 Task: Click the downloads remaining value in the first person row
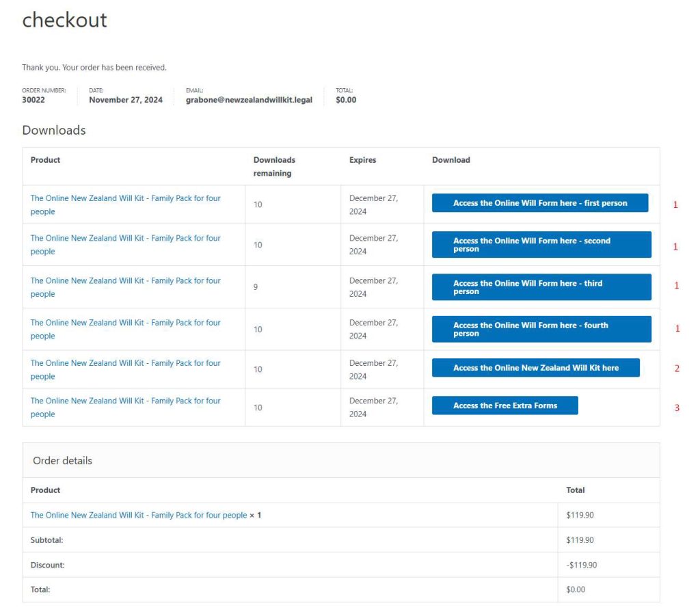pos(258,204)
